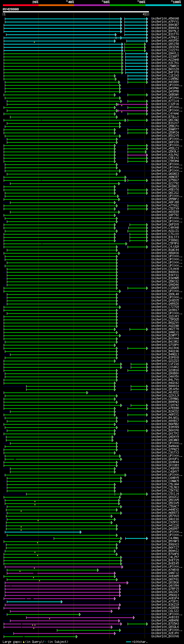
Task: Click the purple ~60% identity legend segment
Action: pos(92,5)
